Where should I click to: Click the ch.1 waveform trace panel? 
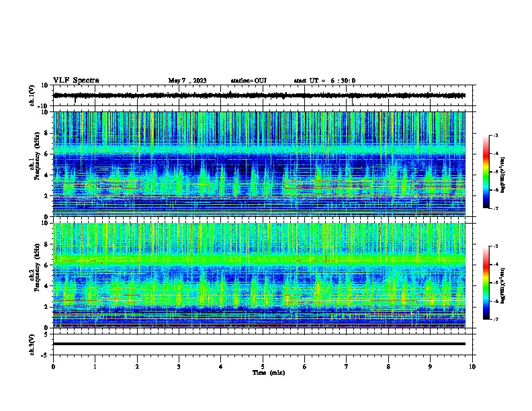[x=263, y=95]
